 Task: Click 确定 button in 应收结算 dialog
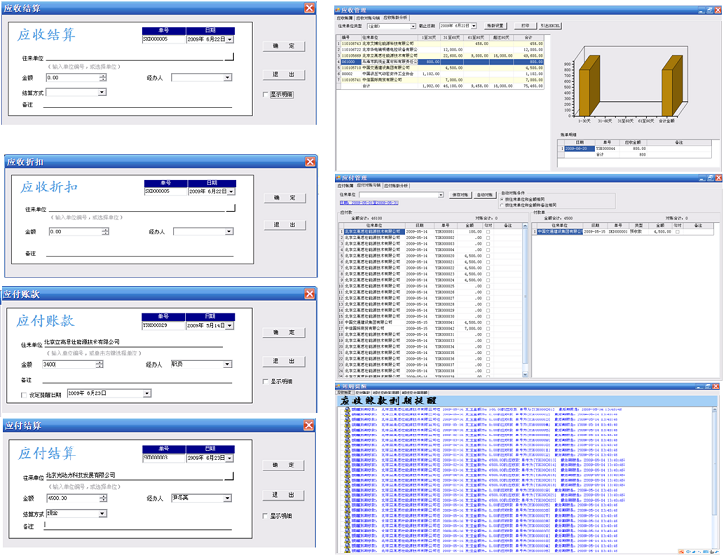click(x=284, y=46)
